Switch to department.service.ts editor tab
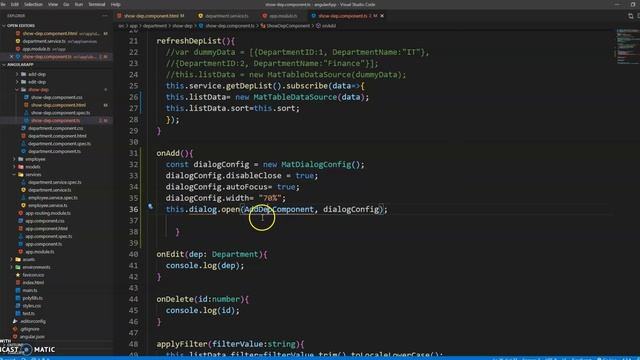Screen dimensions: 640x360 pos(223,16)
